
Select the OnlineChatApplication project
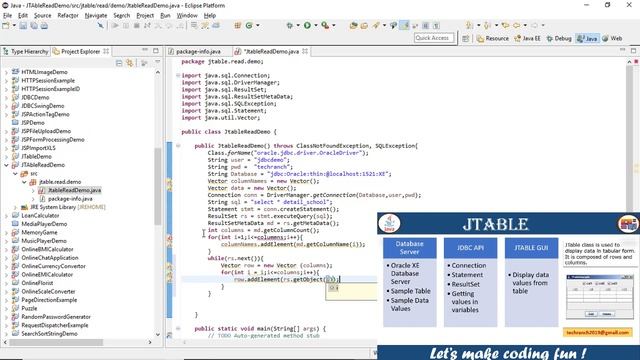point(50,258)
